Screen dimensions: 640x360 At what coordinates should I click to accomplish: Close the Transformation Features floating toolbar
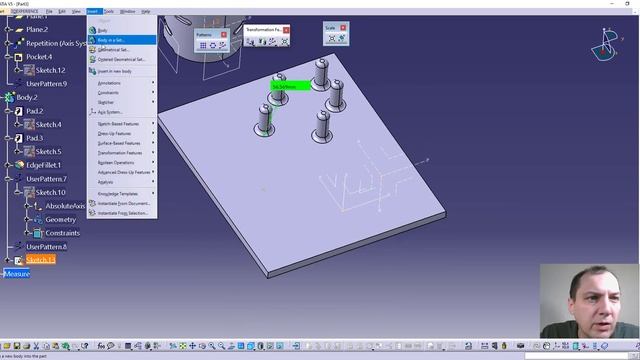[x=286, y=30]
